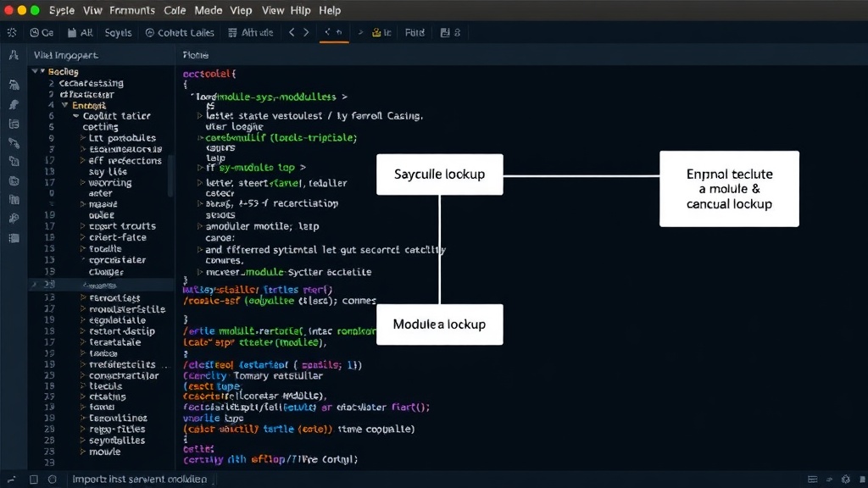Click the Fotd toolbar button
The image size is (868, 488).
[415, 33]
